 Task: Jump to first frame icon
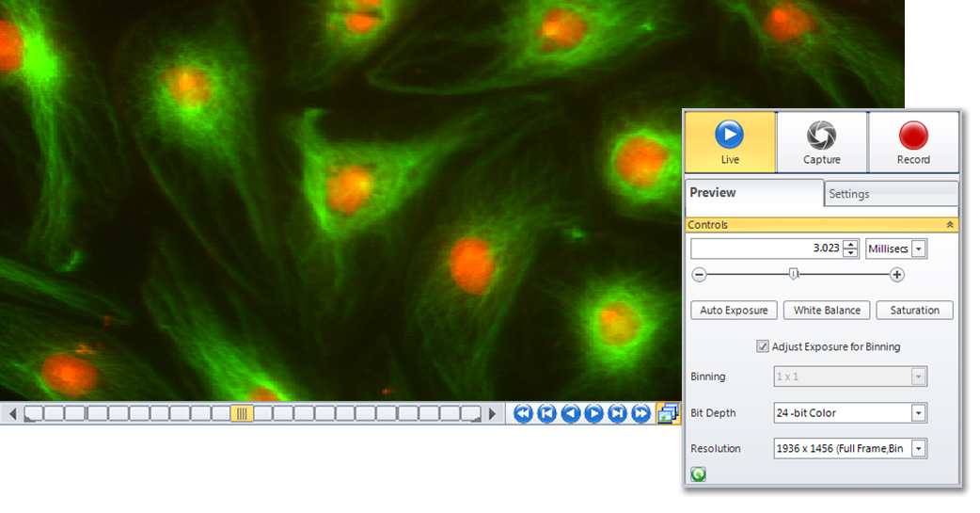(547, 414)
